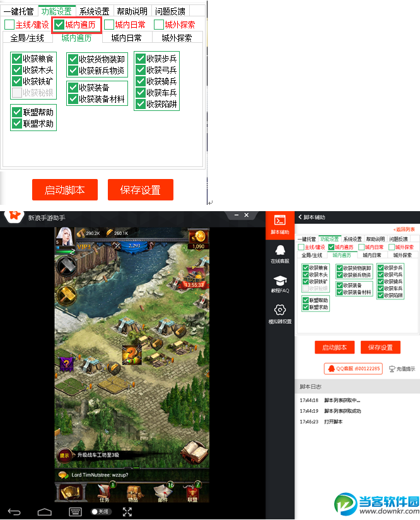
Task: Open the 脚本辅助 sidebar icon in emulator
Action: 280,224
